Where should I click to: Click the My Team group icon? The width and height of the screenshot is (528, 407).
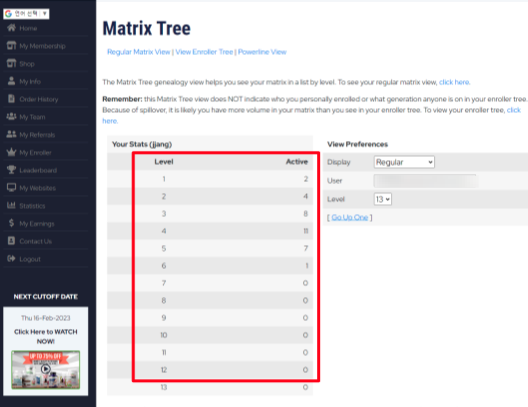click(11, 116)
